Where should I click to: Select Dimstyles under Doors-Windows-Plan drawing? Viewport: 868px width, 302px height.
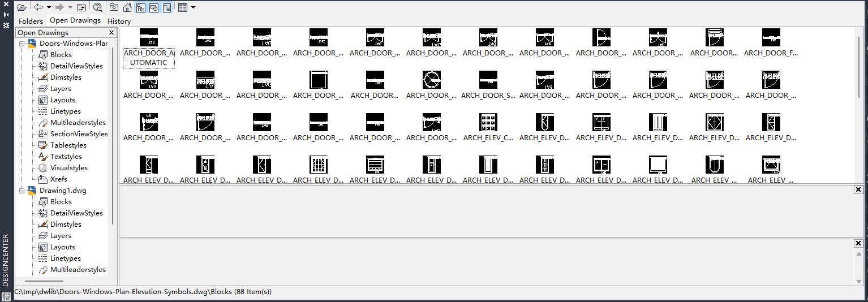tap(66, 77)
